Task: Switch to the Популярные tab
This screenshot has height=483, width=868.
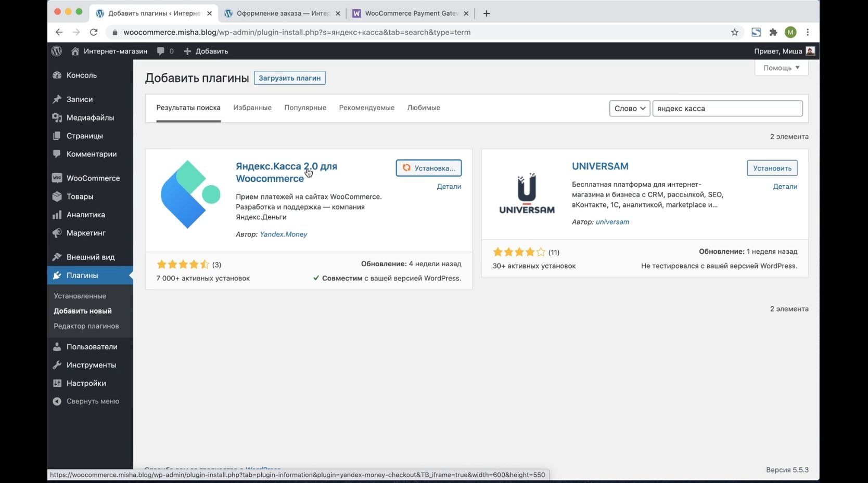Action: point(305,108)
